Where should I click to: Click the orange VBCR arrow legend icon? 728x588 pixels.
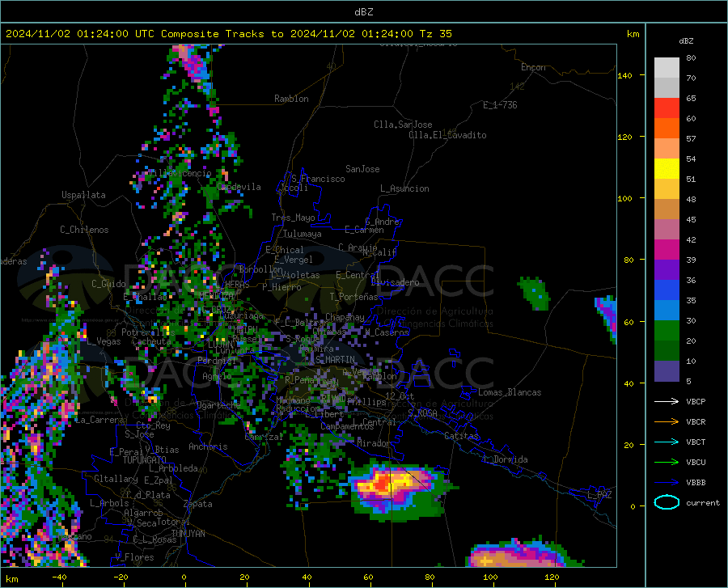(x=667, y=422)
